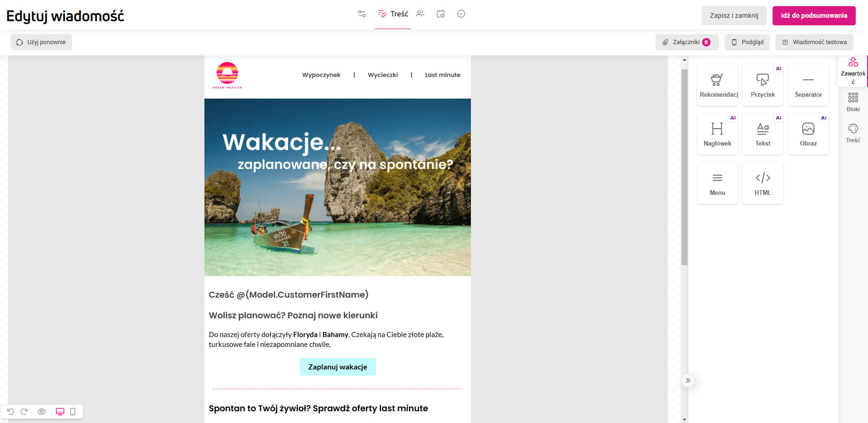
Task: Pick the Tekst content element
Action: 763,134
